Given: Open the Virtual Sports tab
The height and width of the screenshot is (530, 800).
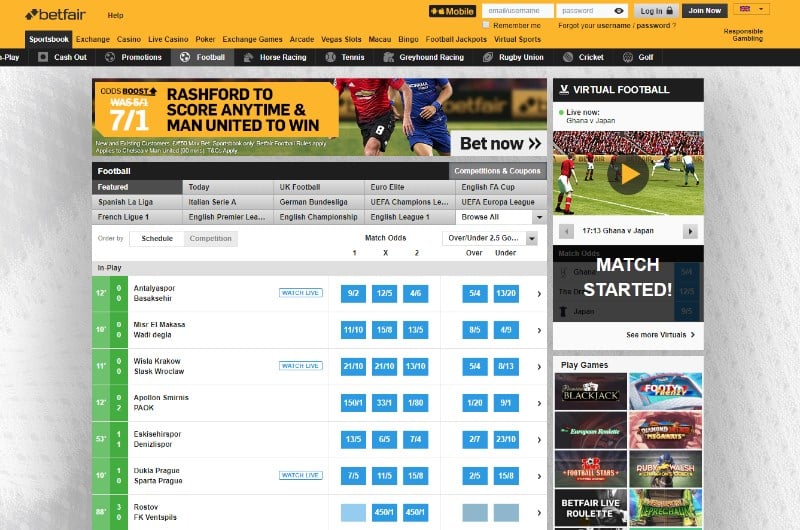Looking at the screenshot, I should click(x=517, y=39).
